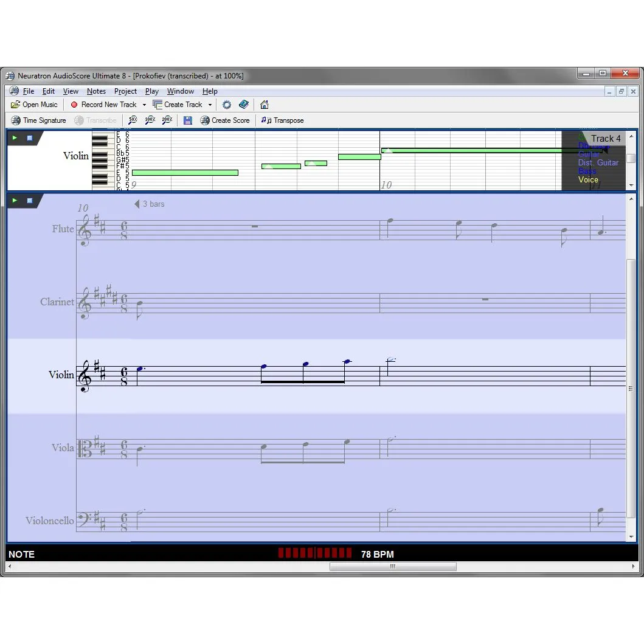The image size is (644, 644).
Task: Expand the Create Track dropdown arrow
Action: (x=210, y=105)
